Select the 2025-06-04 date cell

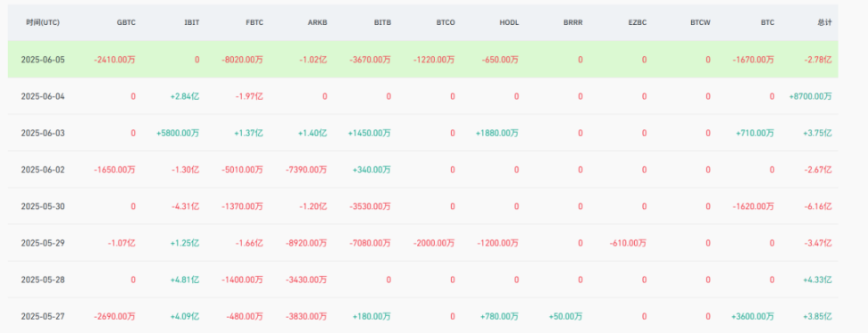(43, 96)
